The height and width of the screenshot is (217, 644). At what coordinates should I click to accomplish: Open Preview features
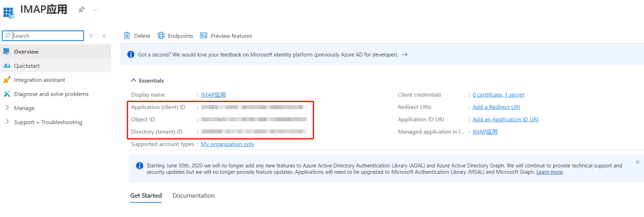click(226, 36)
